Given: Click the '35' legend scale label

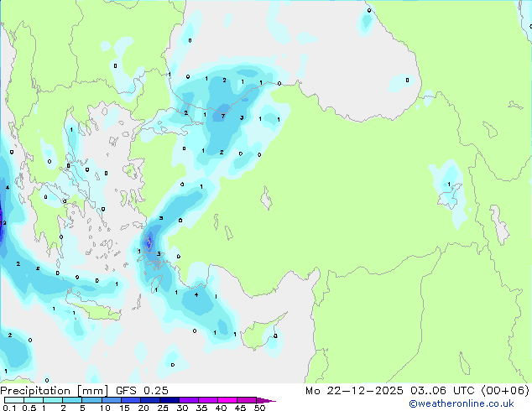Looking at the screenshot, I should click(x=201, y=408).
